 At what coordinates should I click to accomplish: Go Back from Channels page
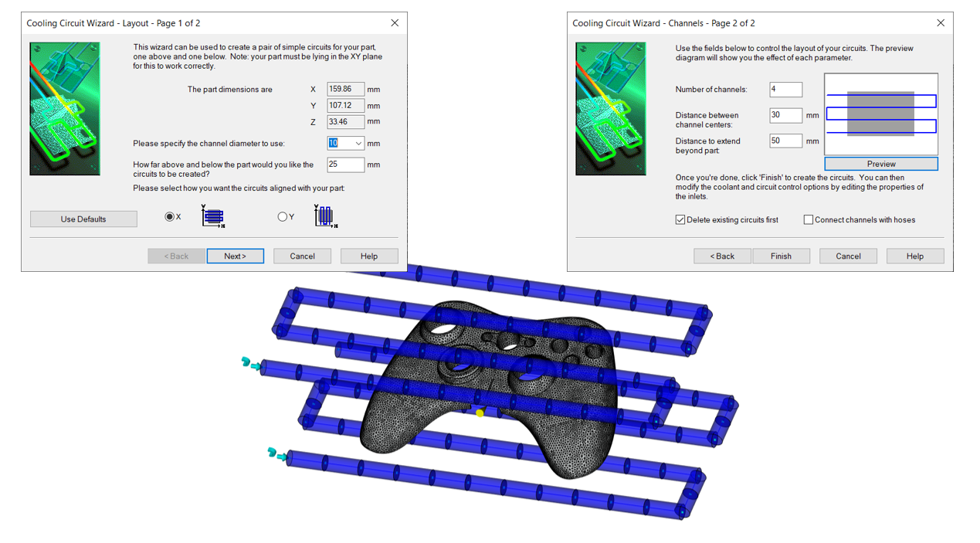coord(722,256)
